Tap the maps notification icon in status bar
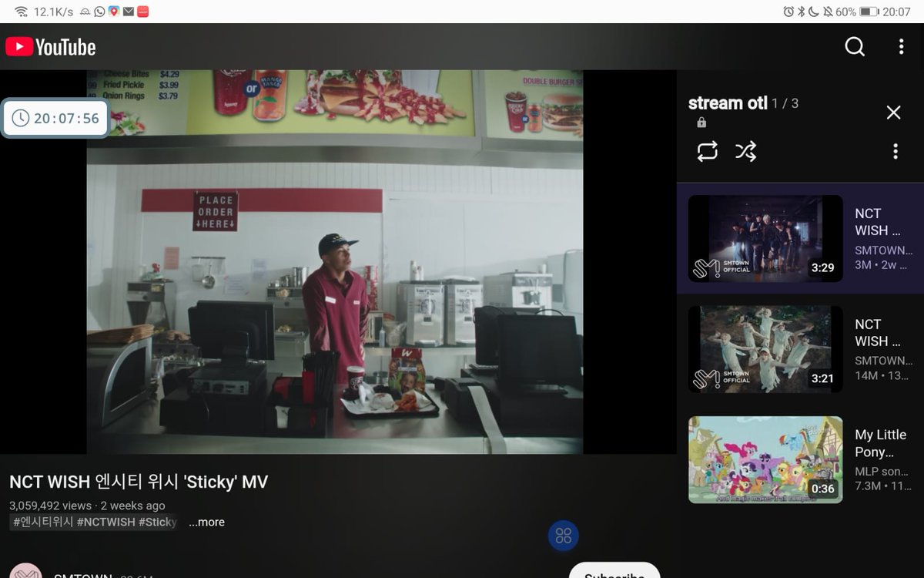924x578 pixels. [x=113, y=12]
